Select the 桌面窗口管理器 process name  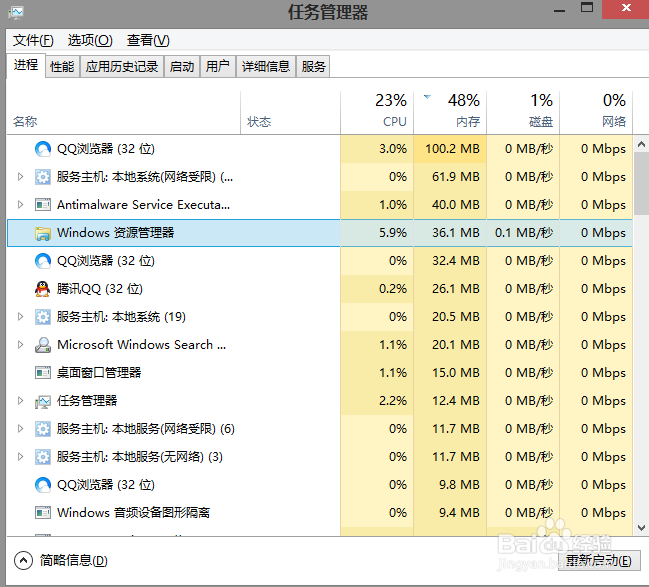tap(99, 373)
